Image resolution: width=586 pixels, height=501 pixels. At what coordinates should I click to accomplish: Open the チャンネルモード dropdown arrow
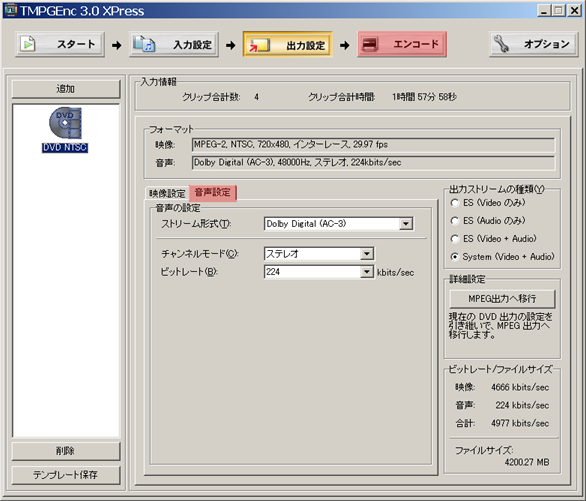[x=367, y=254]
